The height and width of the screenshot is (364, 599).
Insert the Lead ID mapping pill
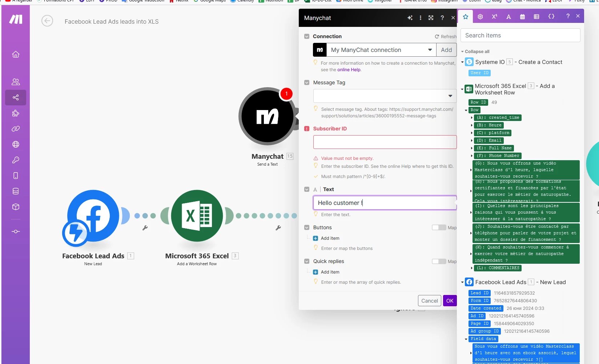pyautogui.click(x=479, y=293)
